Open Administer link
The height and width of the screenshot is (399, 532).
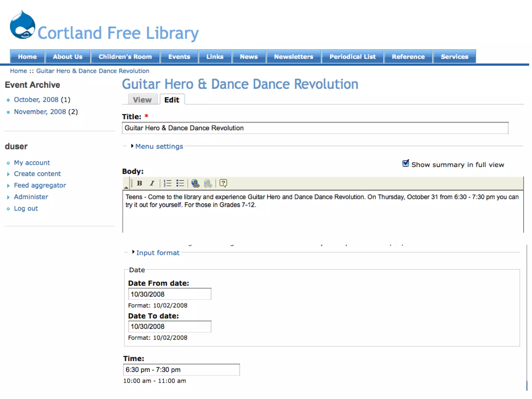point(31,197)
